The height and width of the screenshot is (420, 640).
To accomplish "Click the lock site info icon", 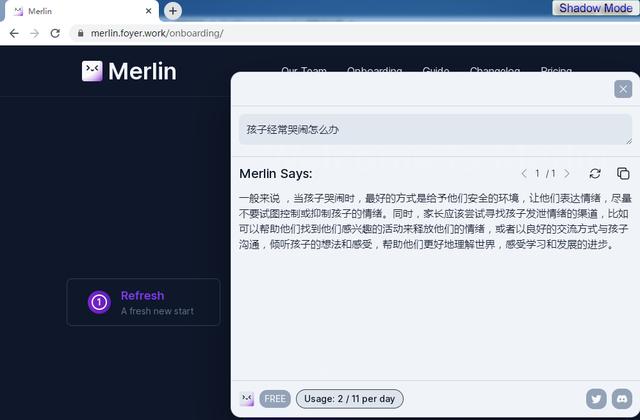I will click(x=80, y=33).
